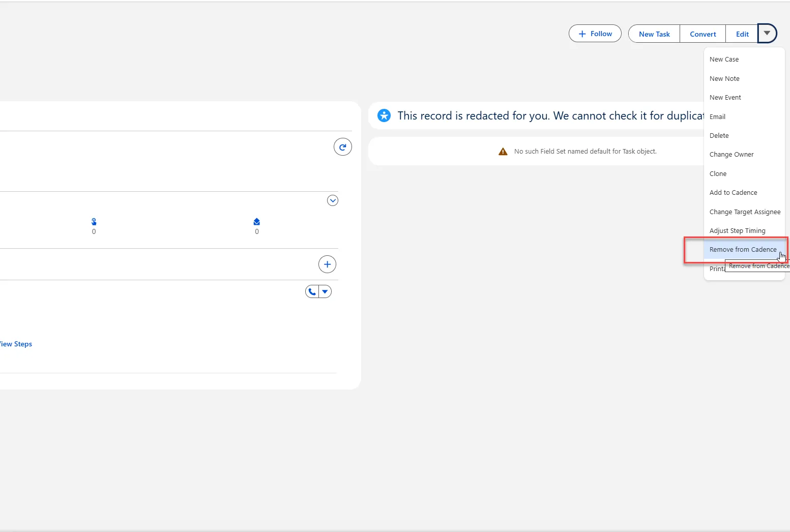Choose Adjust Step Timing from menu
This screenshot has width=790, height=532.
[x=737, y=231]
